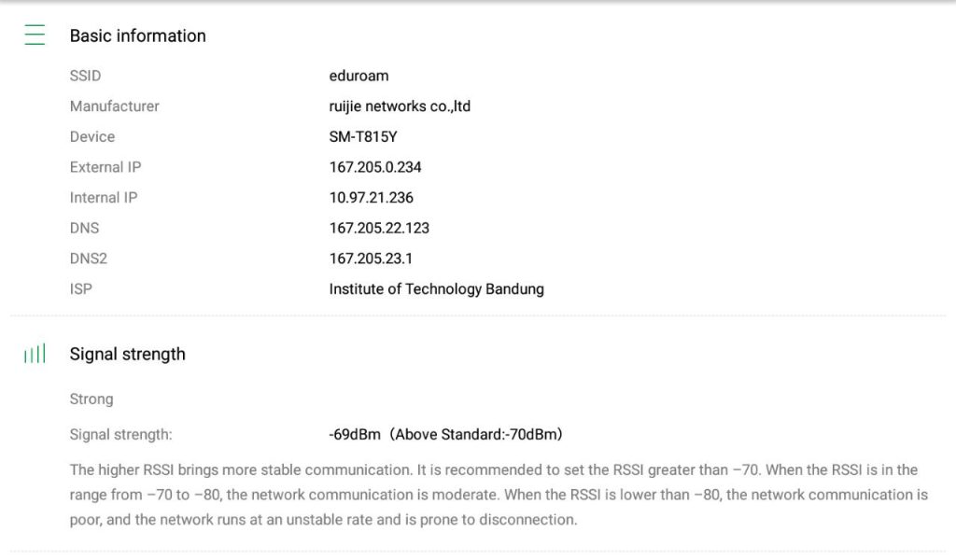Click the RSSI explanation paragraph
Viewport: 956px width, 560px height.
(x=499, y=495)
